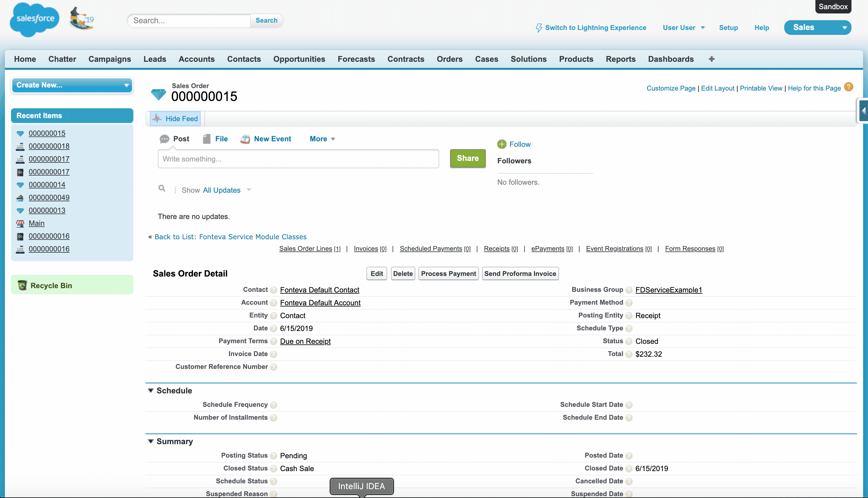Open the Accounts tab
868x498 pixels.
click(x=197, y=59)
